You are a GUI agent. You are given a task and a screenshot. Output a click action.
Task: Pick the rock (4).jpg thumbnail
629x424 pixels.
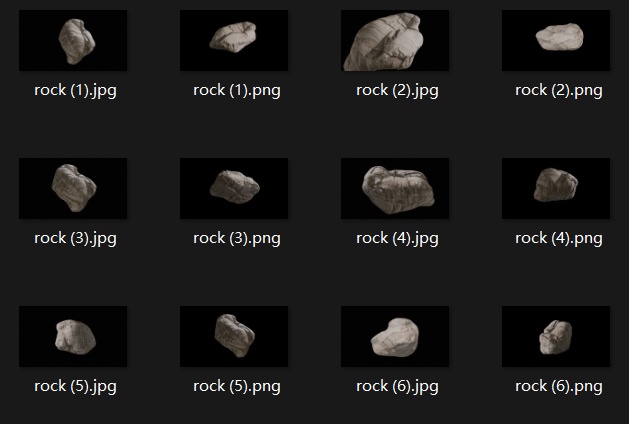(395, 189)
